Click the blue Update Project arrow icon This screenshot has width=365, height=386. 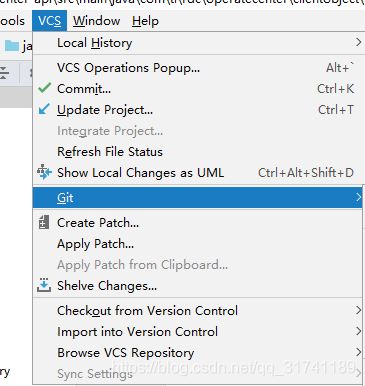pos(44,109)
